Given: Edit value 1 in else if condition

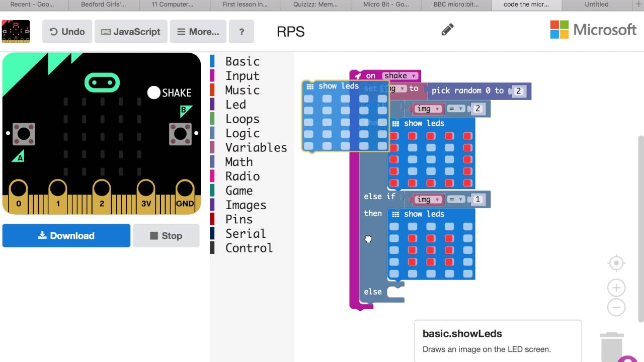Looking at the screenshot, I should click(477, 200).
